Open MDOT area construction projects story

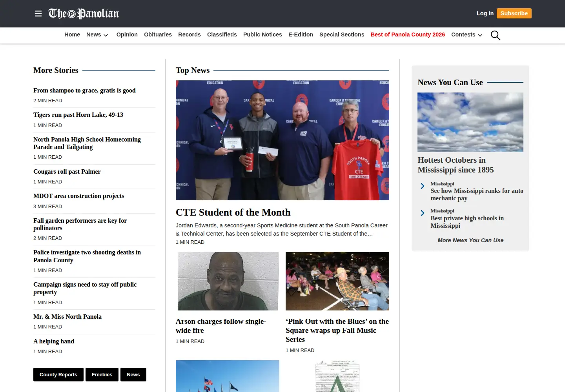(x=78, y=196)
